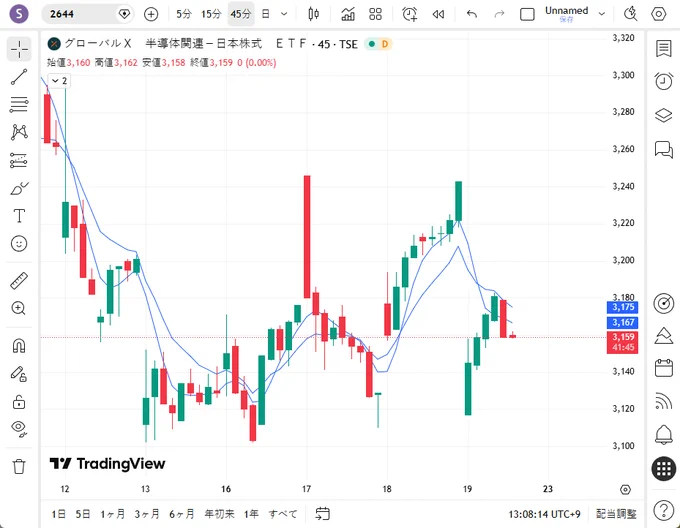Select the 3ヶ月 date range
Viewport: 680px width, 528px height.
[147, 514]
